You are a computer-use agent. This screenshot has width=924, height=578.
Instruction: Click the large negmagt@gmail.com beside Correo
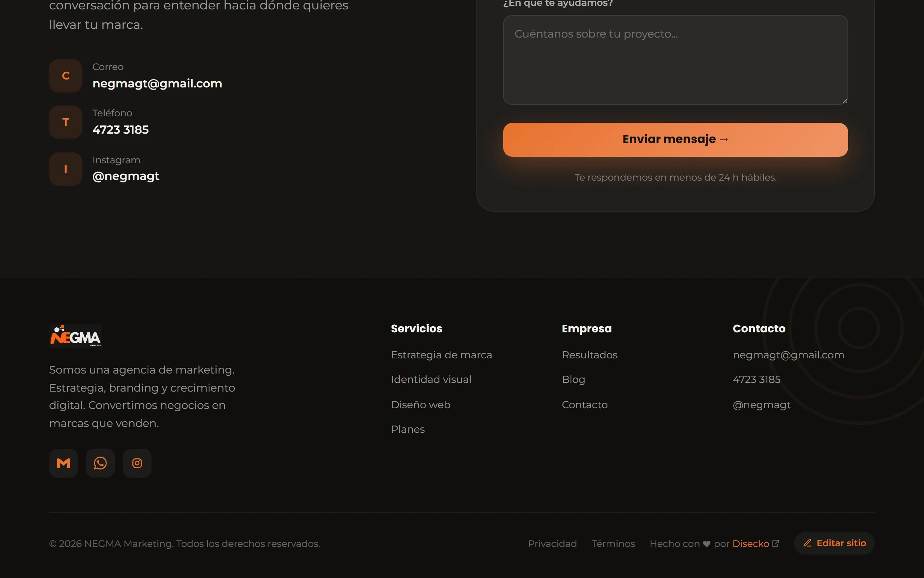click(157, 84)
